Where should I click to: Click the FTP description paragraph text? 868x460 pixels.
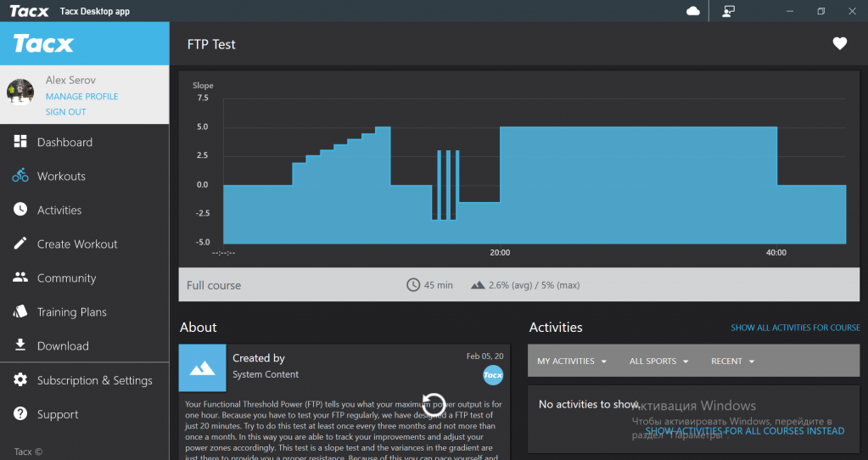point(344,430)
